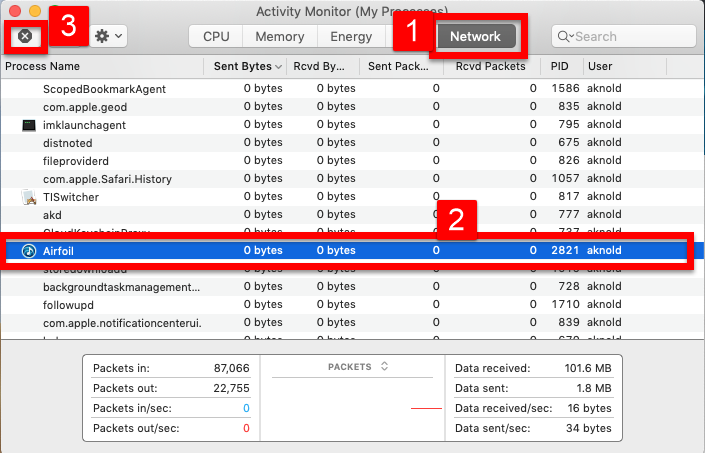
Task: Switch to the Memory tab
Action: coord(279,36)
